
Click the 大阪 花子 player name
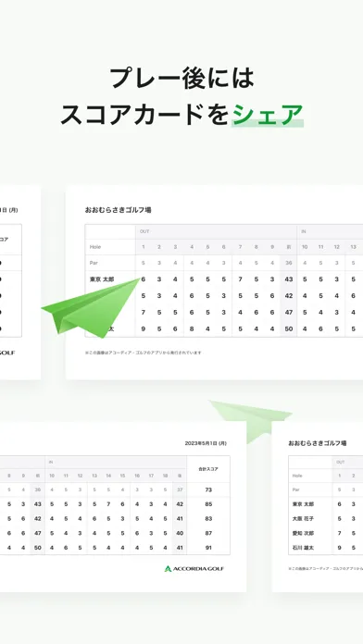(303, 519)
